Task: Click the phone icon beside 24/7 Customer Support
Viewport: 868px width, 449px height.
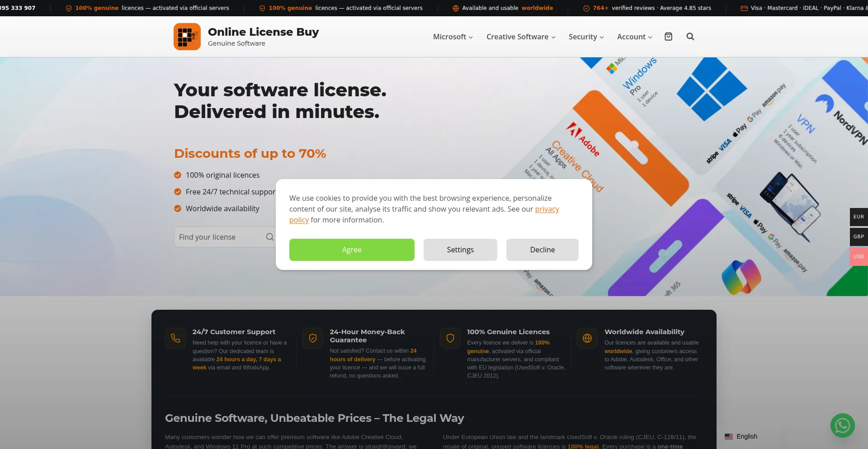Action: [175, 338]
